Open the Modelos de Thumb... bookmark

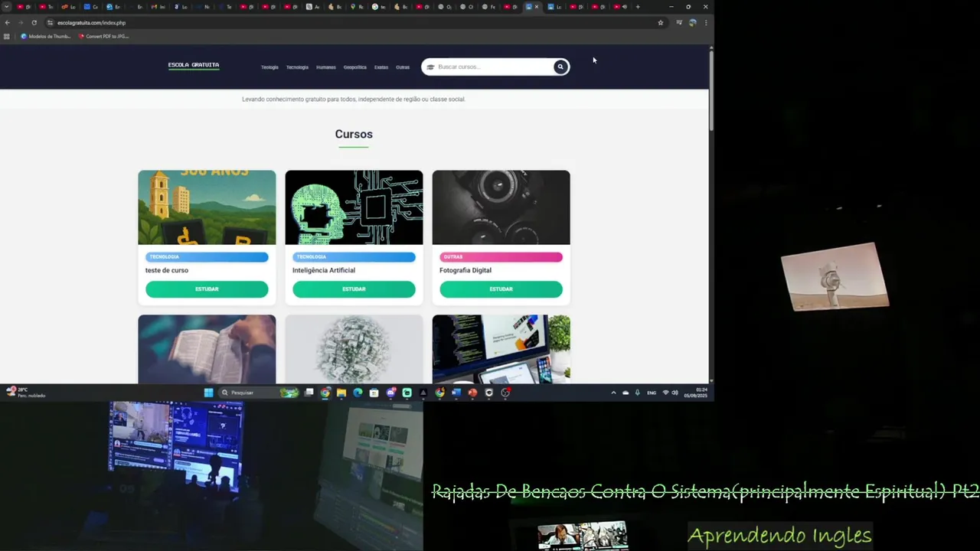[x=46, y=36]
